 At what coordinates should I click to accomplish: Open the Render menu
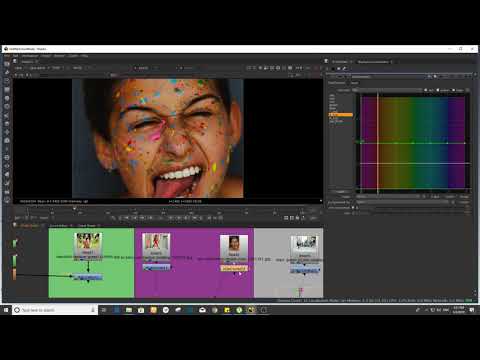click(59, 56)
